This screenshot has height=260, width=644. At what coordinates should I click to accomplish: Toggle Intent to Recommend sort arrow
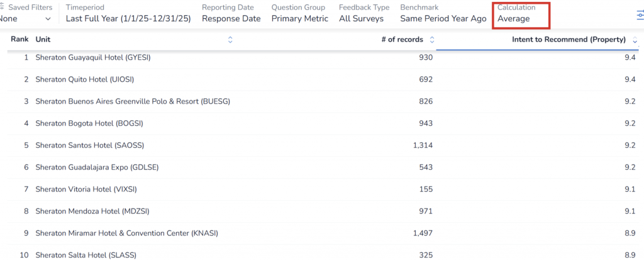[635, 40]
